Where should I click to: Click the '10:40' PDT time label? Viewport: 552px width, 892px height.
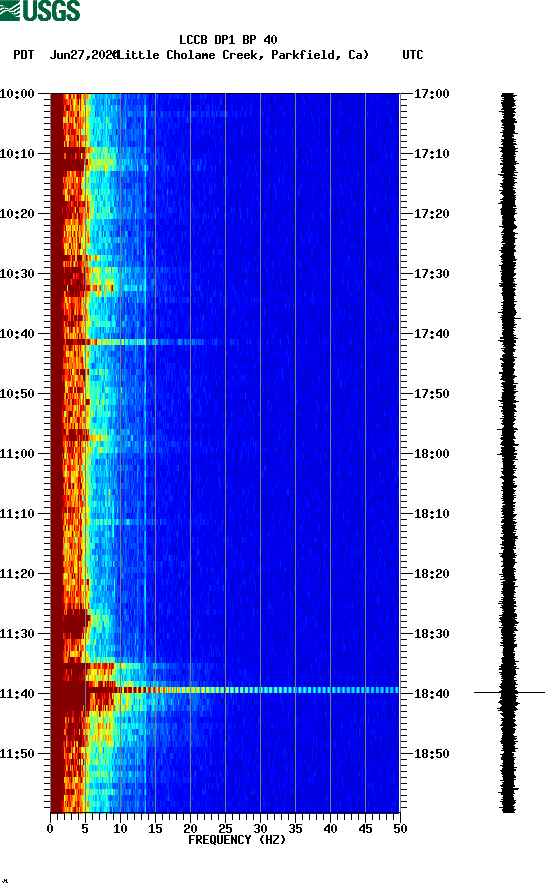point(17,334)
